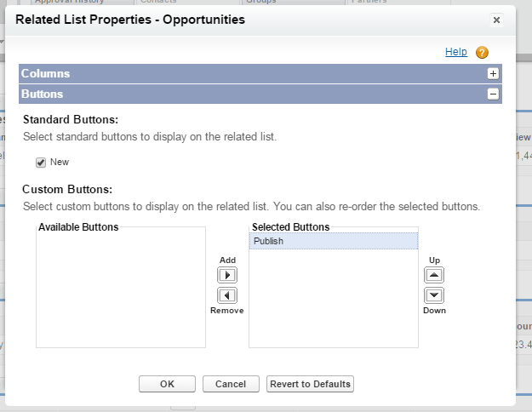Click the New checkbox label text
Image resolution: width=532 pixels, height=412 pixels.
click(60, 162)
